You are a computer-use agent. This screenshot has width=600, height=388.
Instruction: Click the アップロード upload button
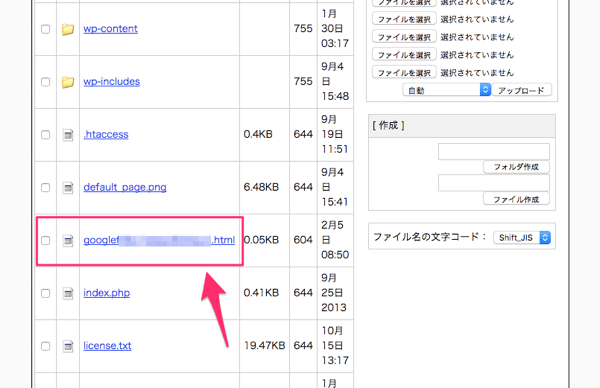[522, 90]
